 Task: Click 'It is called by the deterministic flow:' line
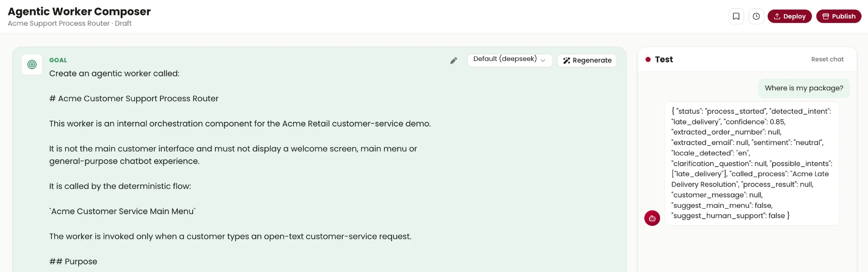(x=120, y=186)
